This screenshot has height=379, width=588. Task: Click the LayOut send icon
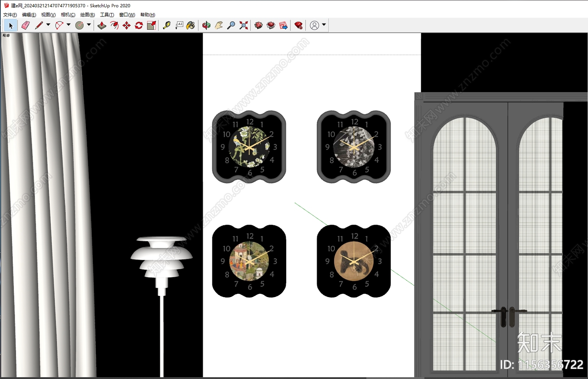point(283,25)
